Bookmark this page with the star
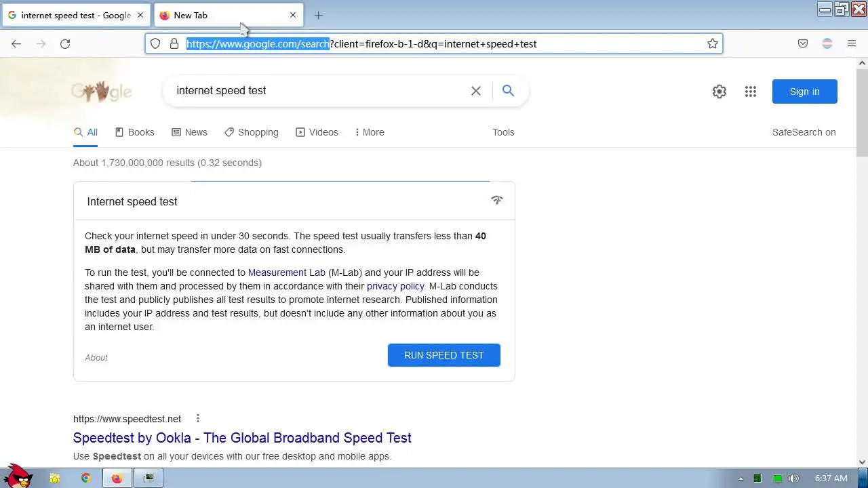Image resolution: width=868 pixels, height=488 pixels. 713,43
